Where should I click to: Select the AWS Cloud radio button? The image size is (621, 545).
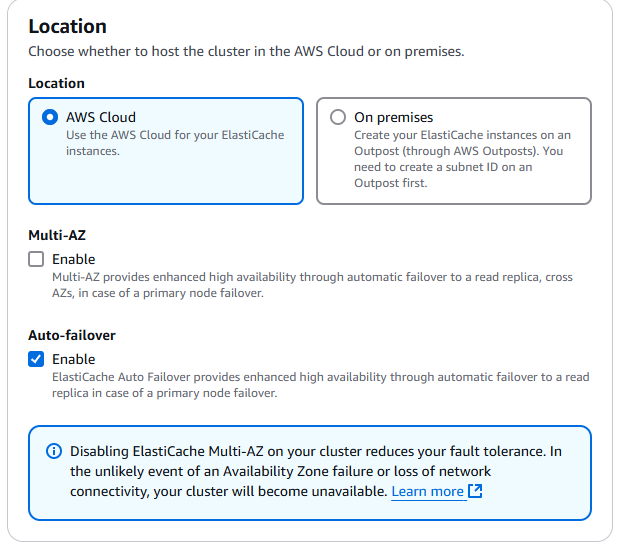point(50,117)
